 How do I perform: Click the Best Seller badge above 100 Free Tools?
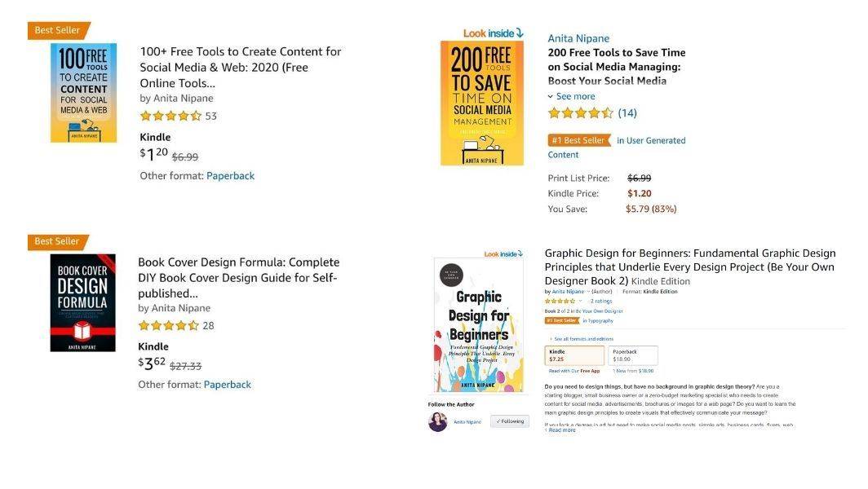[x=58, y=30]
